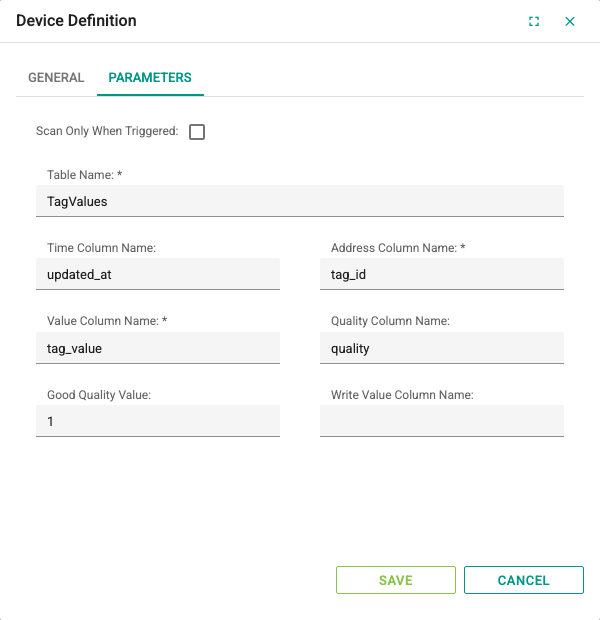The image size is (600, 620).
Task: Click the Time Column Name field
Action: 158,274
